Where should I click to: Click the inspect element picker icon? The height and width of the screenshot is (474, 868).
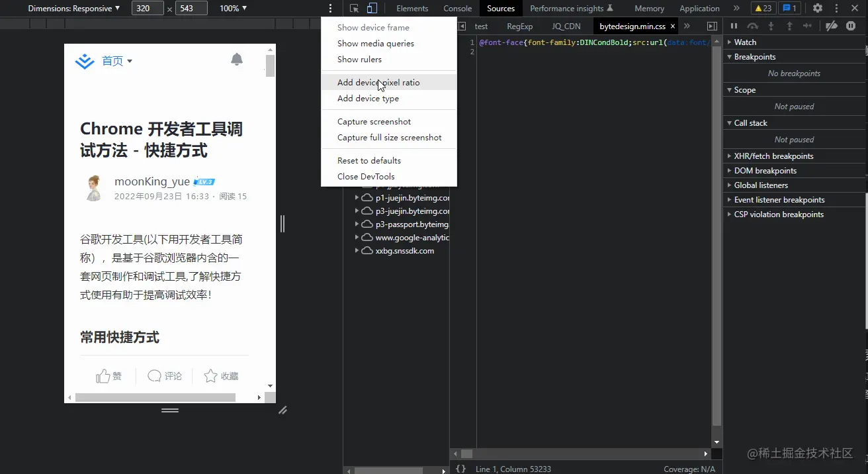[x=355, y=9]
